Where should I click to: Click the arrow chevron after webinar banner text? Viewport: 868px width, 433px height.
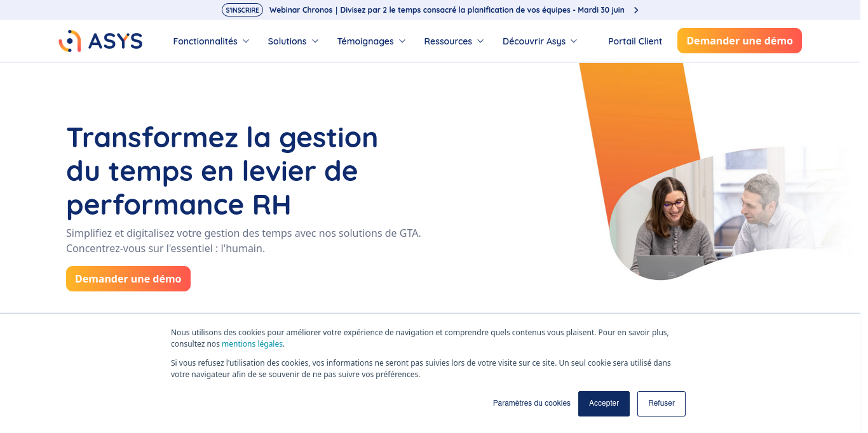[636, 10]
